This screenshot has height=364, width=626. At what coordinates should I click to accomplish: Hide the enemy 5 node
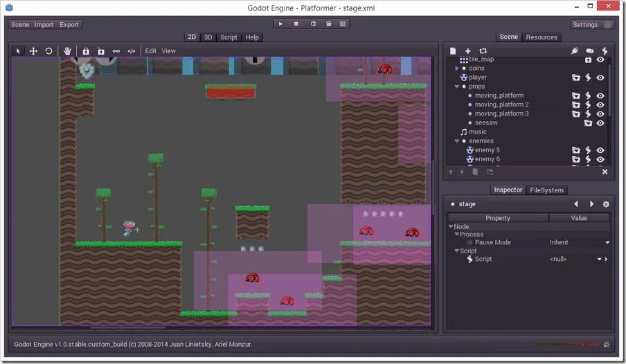coord(600,150)
